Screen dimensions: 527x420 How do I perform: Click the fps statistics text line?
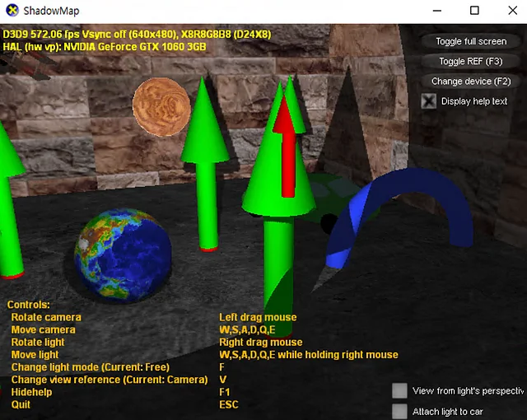pyautogui.click(x=105, y=35)
